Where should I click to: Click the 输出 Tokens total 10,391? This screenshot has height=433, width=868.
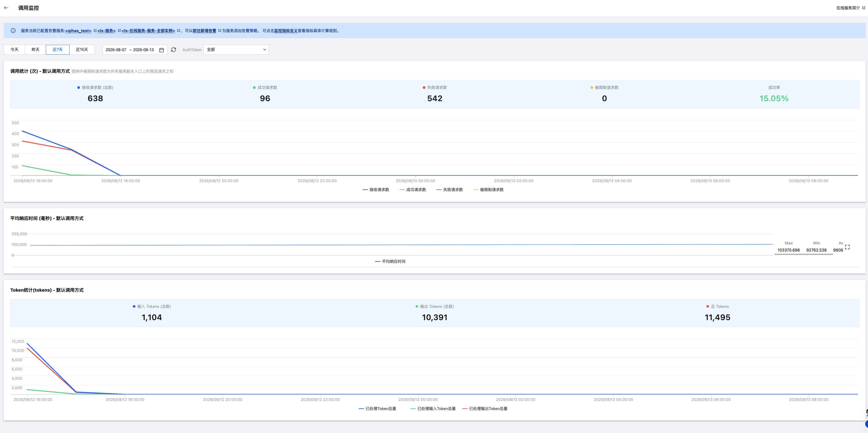(435, 317)
